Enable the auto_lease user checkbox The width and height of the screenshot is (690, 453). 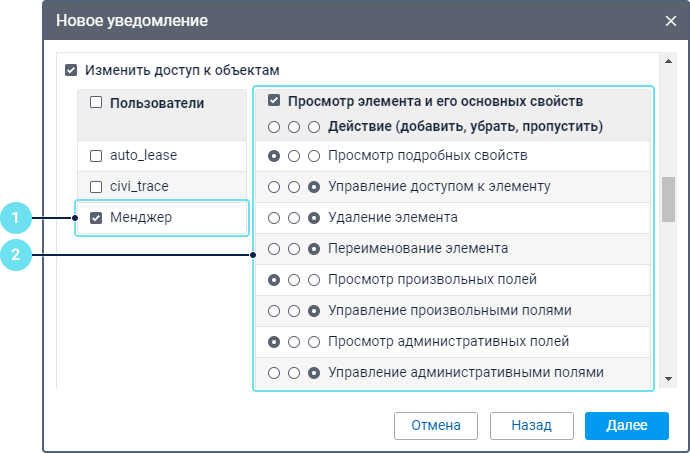pyautogui.click(x=97, y=157)
